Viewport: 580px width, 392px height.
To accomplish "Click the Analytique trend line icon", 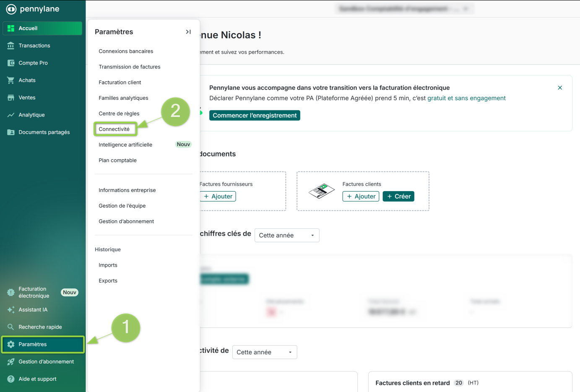I will (11, 115).
